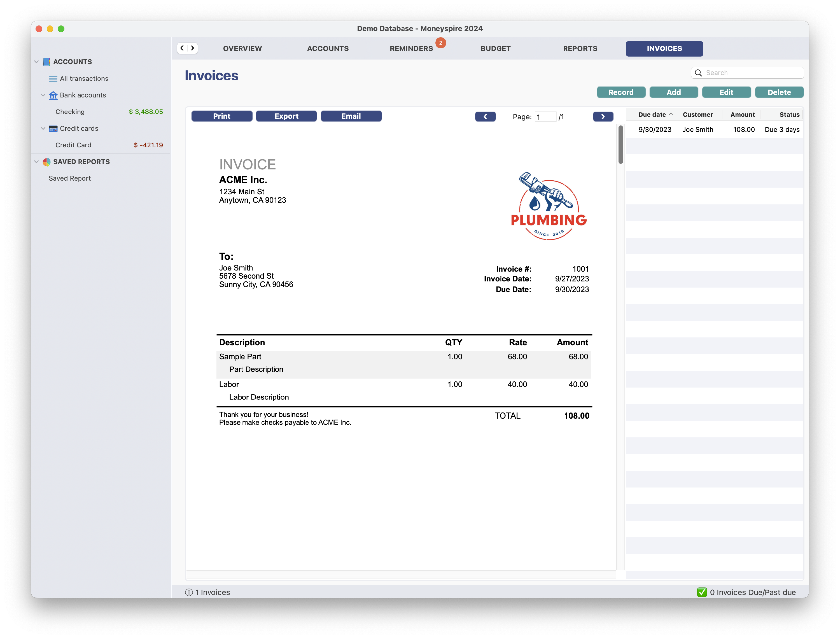
Task: Click the Credit cards card icon
Action: pos(53,129)
